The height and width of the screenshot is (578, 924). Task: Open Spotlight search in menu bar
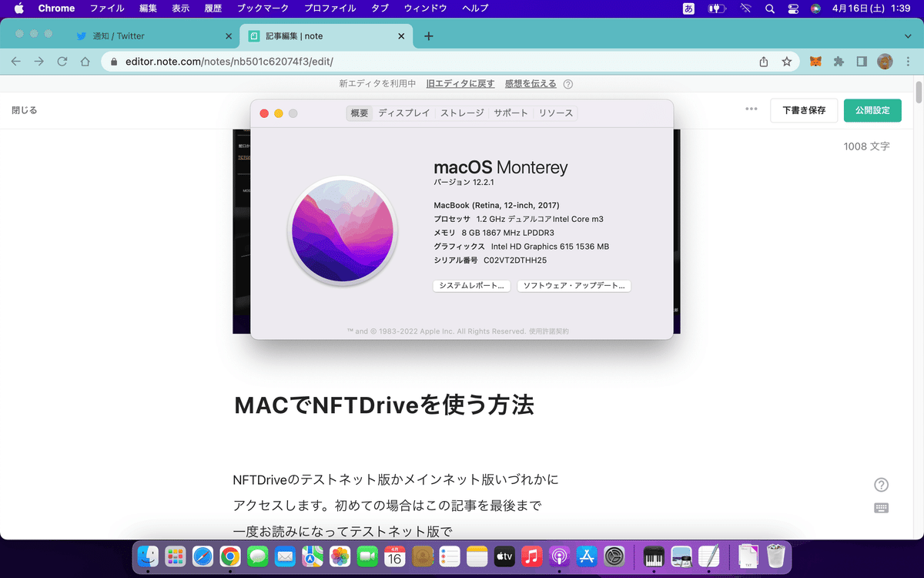770,8
